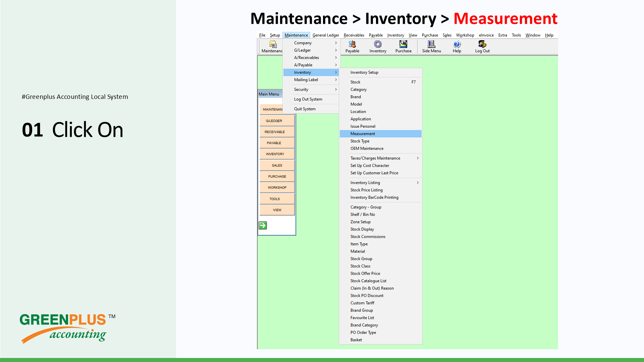The image size is (644, 362).
Task: Select Shelf / Bin No
Action: click(381, 215)
